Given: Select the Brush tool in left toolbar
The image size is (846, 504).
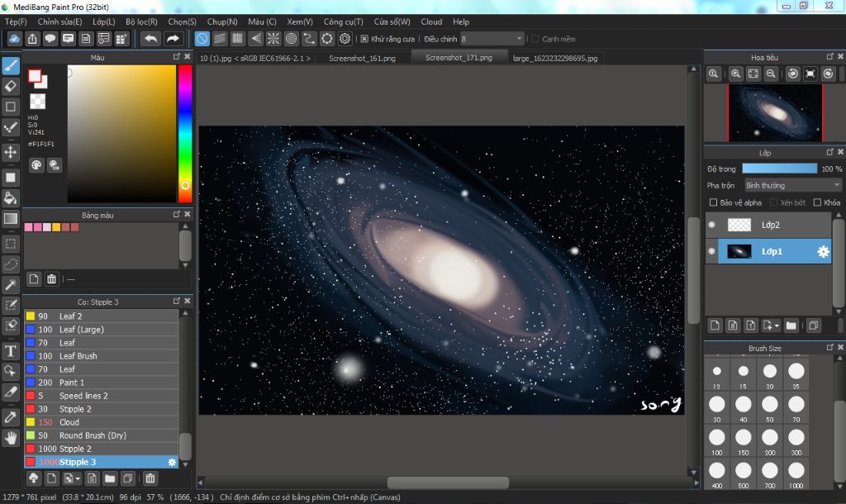Looking at the screenshot, I should tap(11, 66).
